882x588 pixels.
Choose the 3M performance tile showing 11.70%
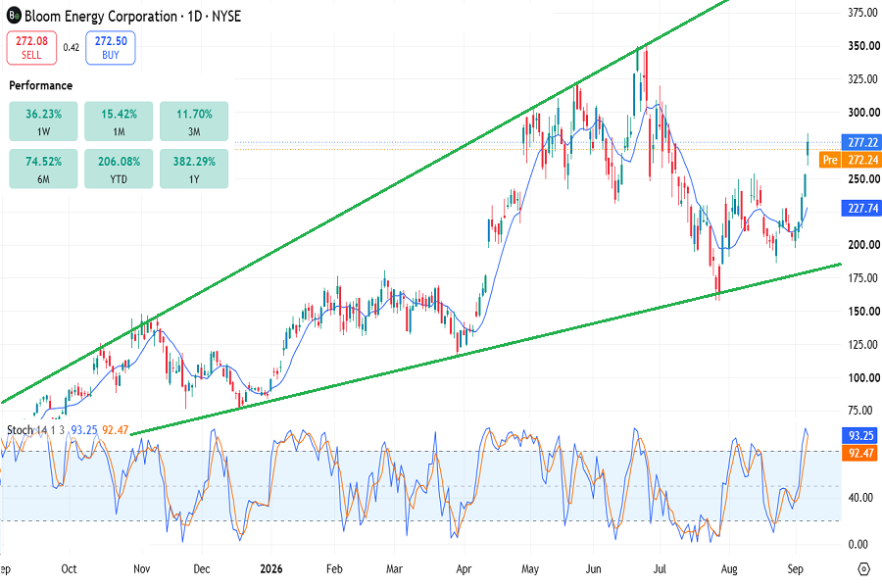pyautogui.click(x=194, y=121)
